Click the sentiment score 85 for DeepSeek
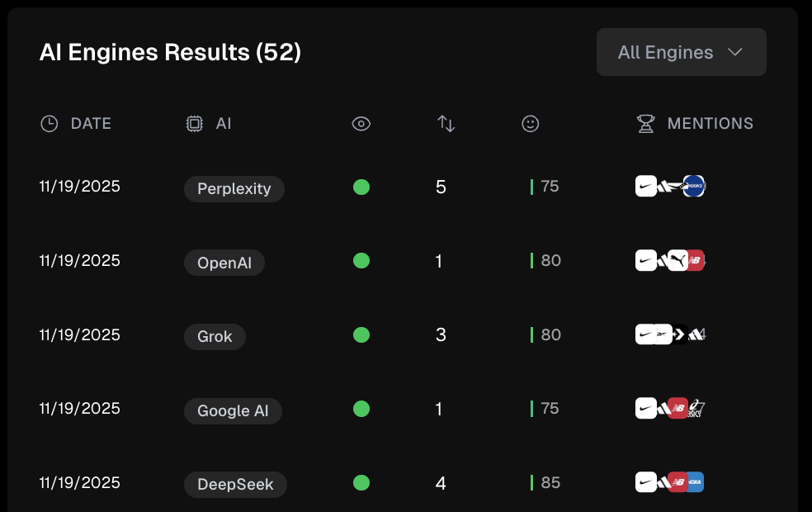Viewport: 812px width, 512px height. tap(550, 482)
